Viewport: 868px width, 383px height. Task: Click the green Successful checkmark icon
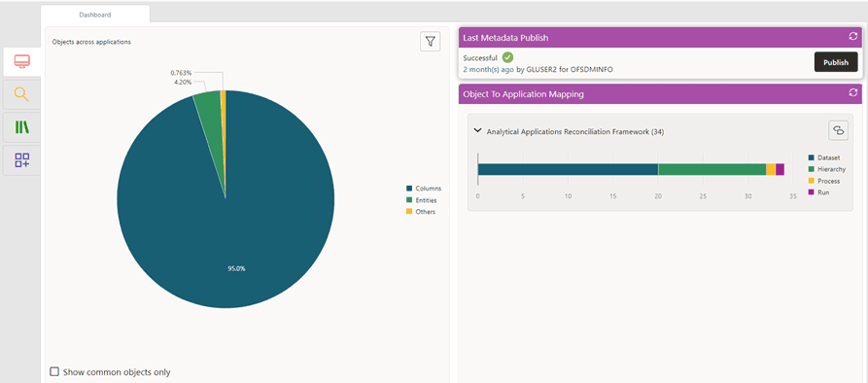pyautogui.click(x=507, y=57)
